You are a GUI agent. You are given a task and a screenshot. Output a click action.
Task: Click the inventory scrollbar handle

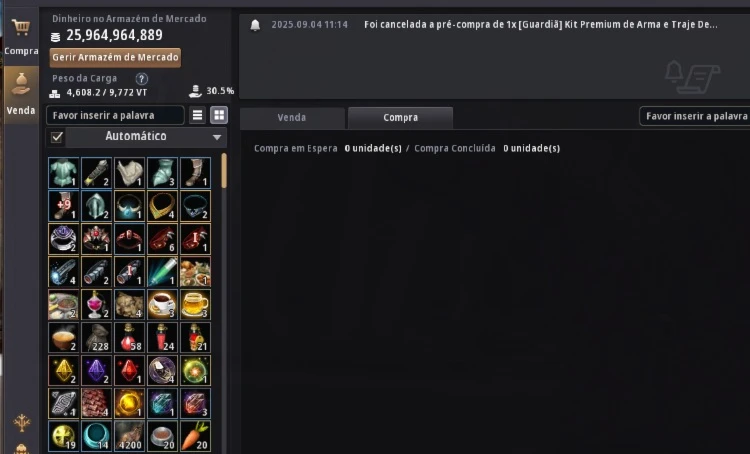224,171
